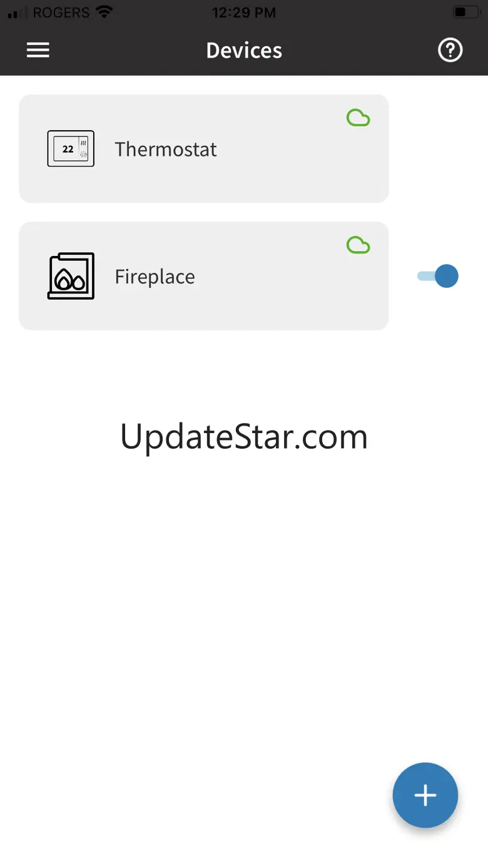The image size is (488, 868).
Task: Click the Fireplace label text
Action: (x=155, y=277)
